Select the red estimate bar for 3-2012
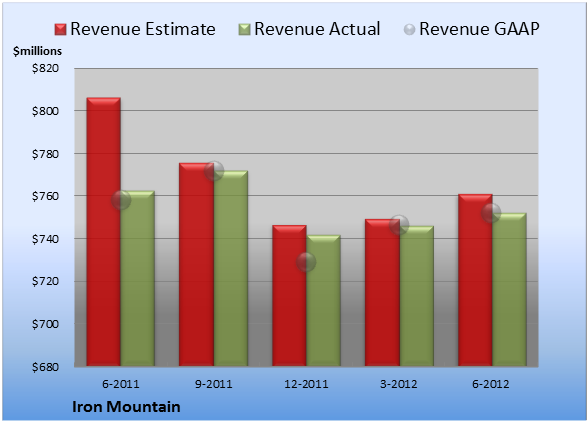 click(x=382, y=293)
